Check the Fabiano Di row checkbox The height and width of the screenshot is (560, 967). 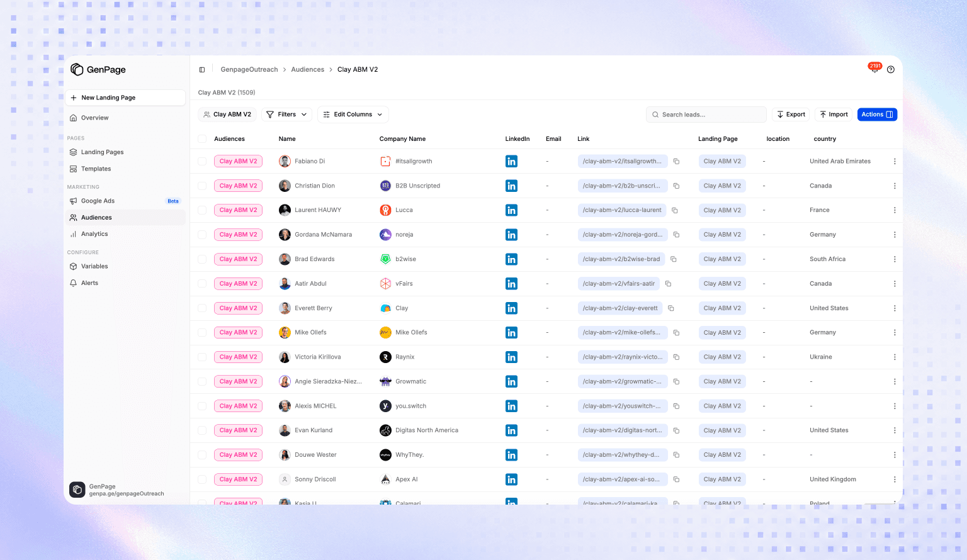click(202, 162)
